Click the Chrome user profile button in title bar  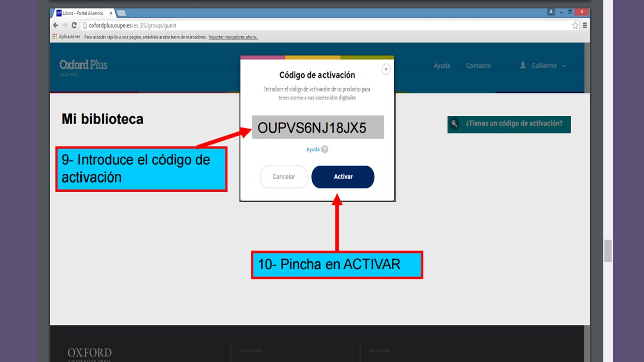point(552,11)
